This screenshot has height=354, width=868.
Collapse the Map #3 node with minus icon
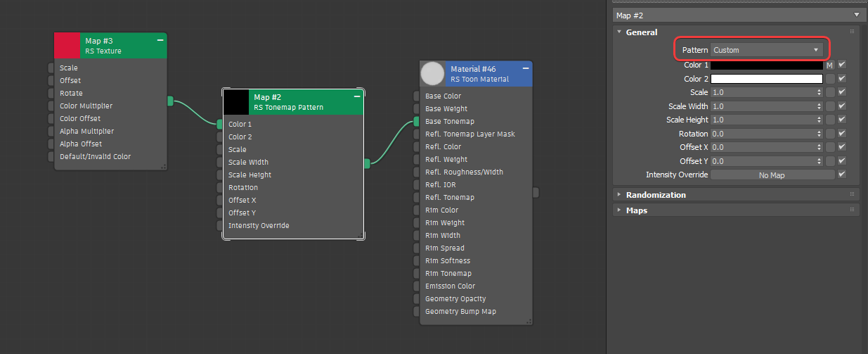pyautogui.click(x=160, y=41)
